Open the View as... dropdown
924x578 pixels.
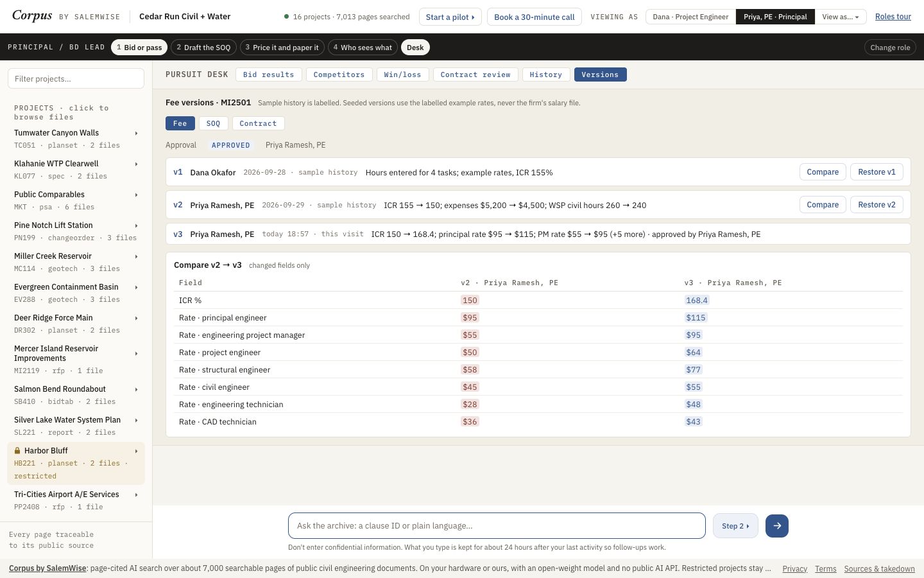[841, 17]
